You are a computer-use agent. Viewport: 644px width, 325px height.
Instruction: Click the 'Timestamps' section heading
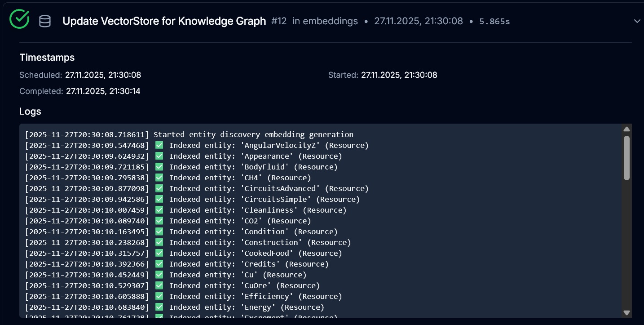[47, 57]
